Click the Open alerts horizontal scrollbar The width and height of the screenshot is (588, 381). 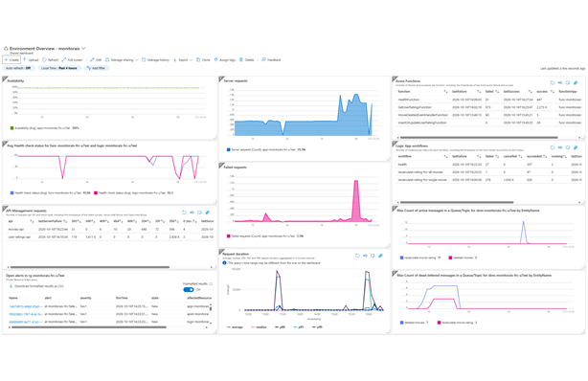[x=89, y=327]
